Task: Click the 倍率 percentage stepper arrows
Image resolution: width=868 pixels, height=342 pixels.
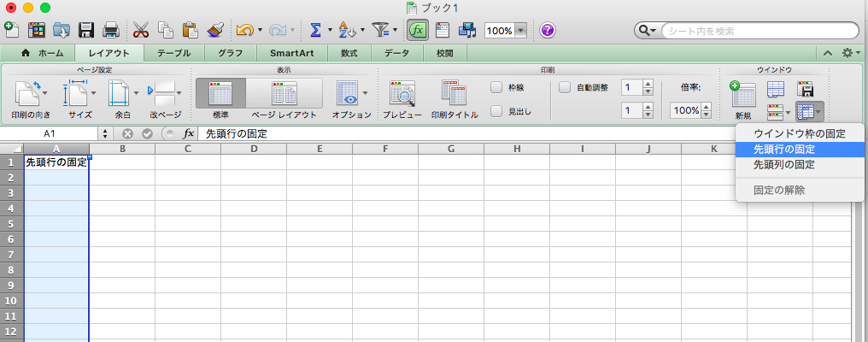Action: pyautogui.click(x=706, y=110)
